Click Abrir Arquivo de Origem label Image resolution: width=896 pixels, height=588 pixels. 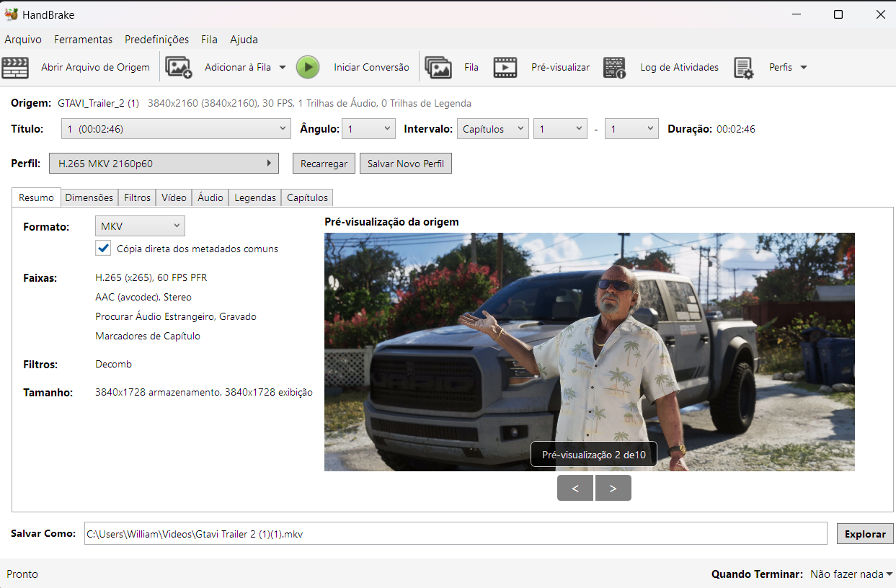pos(95,67)
